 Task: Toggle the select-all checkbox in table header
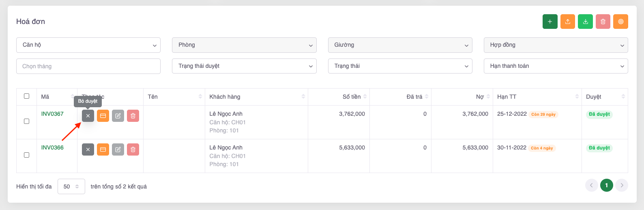(27, 96)
